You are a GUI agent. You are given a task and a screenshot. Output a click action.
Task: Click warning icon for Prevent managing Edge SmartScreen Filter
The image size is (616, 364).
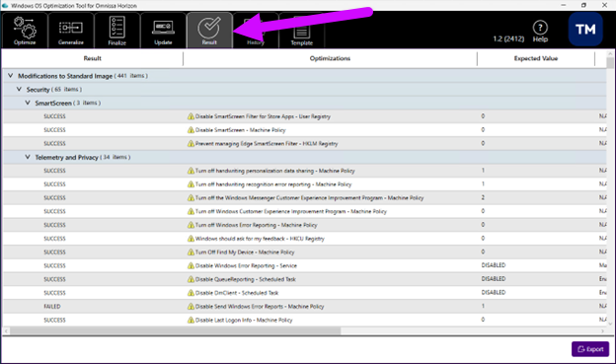(191, 143)
